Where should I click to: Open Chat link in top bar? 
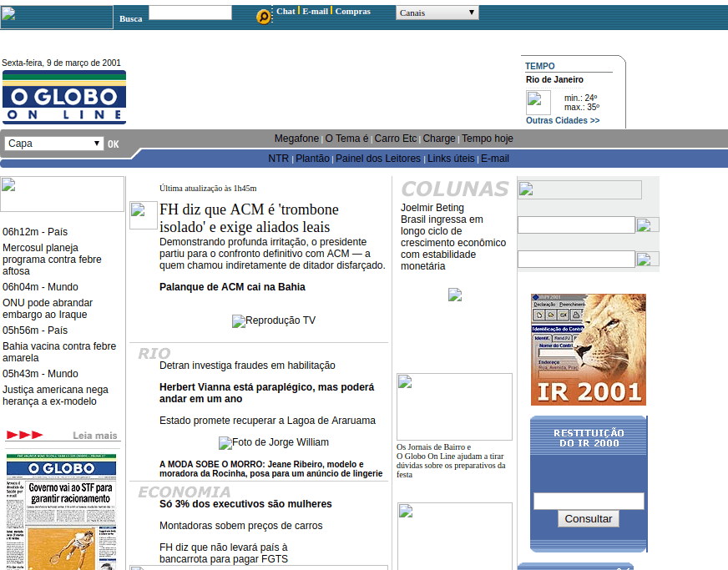coord(286,11)
